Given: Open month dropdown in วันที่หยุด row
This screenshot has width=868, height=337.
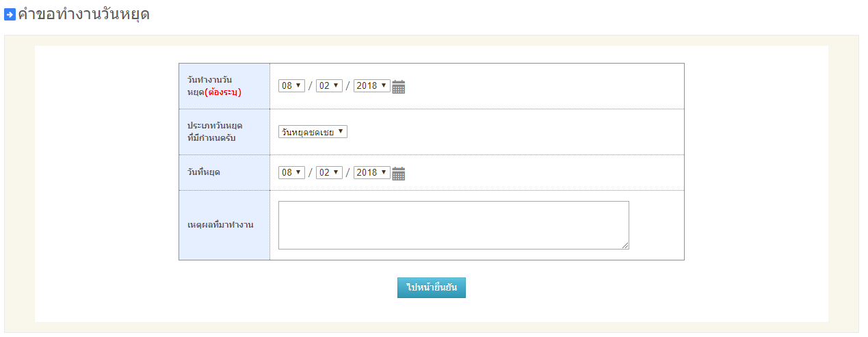Looking at the screenshot, I should [329, 173].
